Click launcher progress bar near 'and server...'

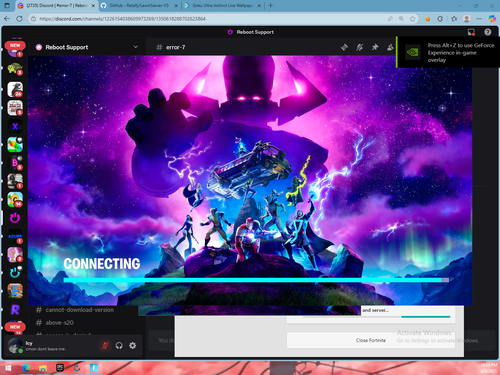[x=426, y=317]
